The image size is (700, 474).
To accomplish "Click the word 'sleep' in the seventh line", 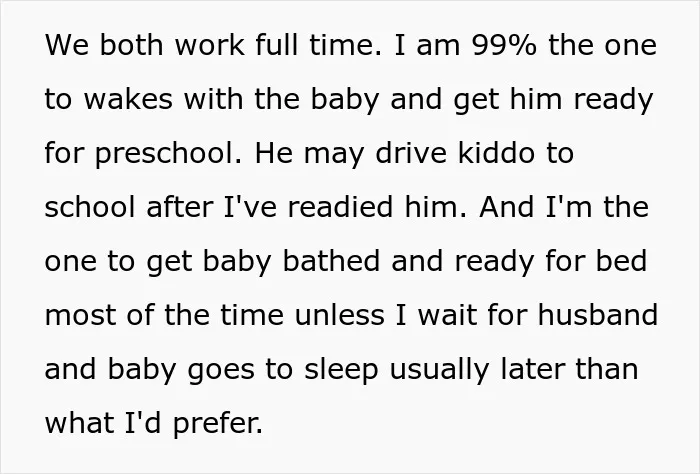I will (x=341, y=370).
